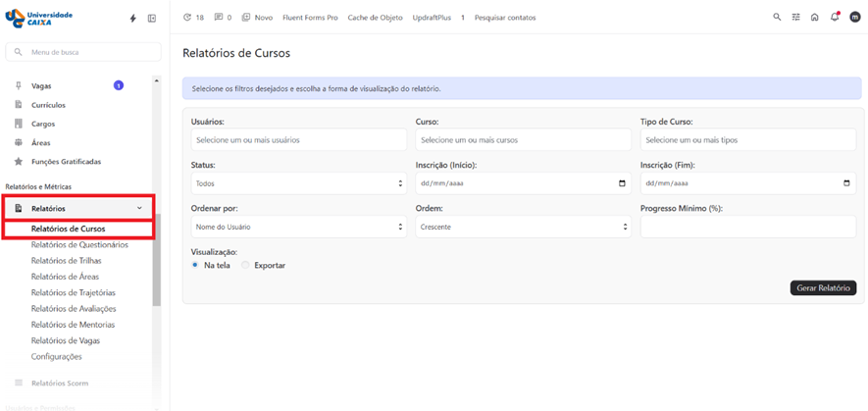Click the 'Progresso Mínimo (%)' input field
This screenshot has height=411, width=868.
(x=747, y=227)
